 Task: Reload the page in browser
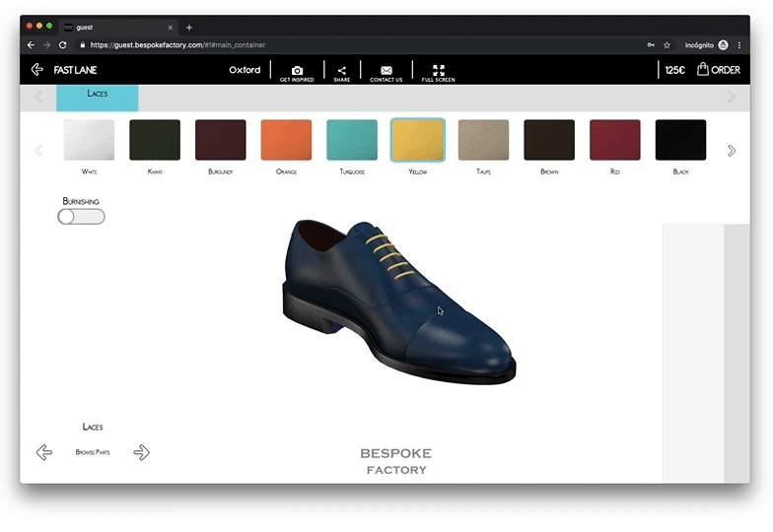(63, 45)
